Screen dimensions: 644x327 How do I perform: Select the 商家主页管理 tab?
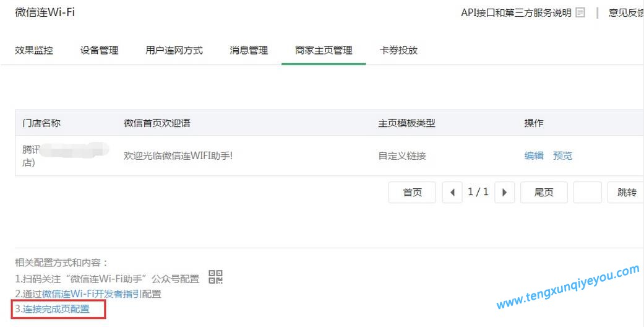click(324, 50)
